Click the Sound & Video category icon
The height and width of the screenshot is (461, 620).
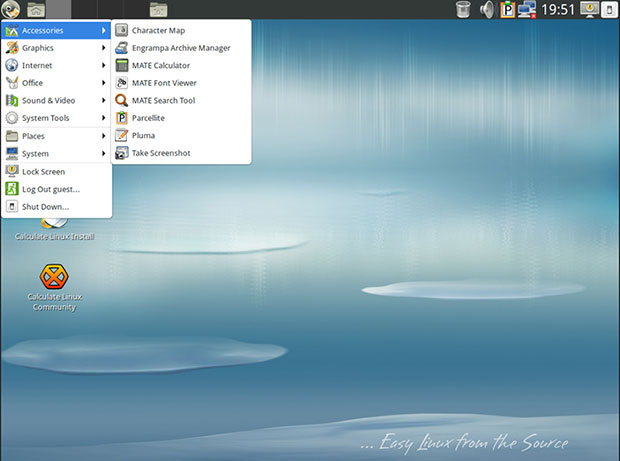coord(12,100)
